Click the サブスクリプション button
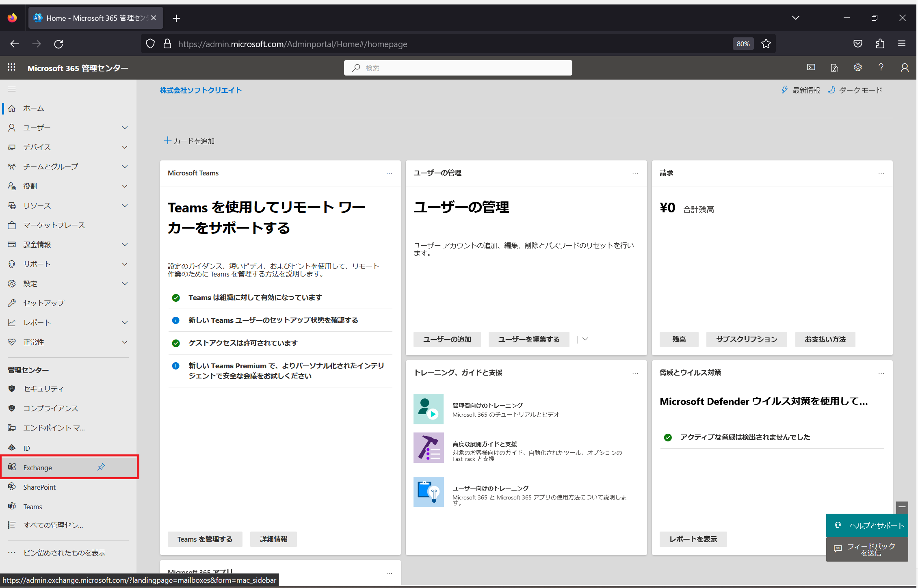The height and width of the screenshot is (588, 918). coord(747,339)
